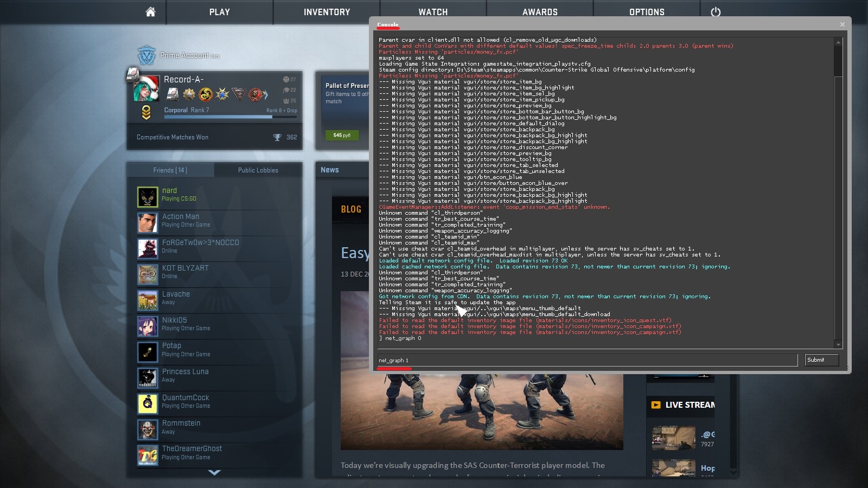This screenshot has height=488, width=868.
Task: Select friend name Princess Luna
Action: pyautogui.click(x=185, y=371)
